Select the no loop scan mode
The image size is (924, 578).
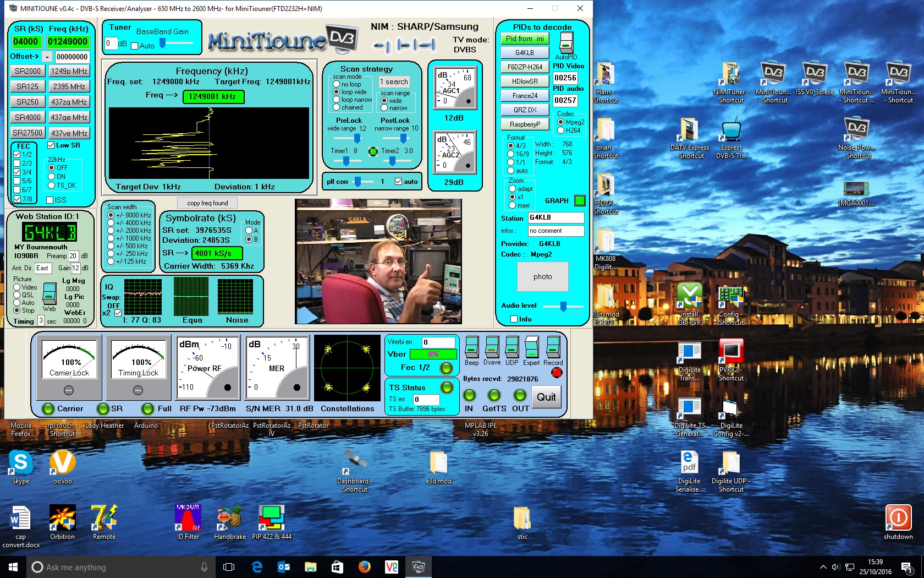(337, 84)
